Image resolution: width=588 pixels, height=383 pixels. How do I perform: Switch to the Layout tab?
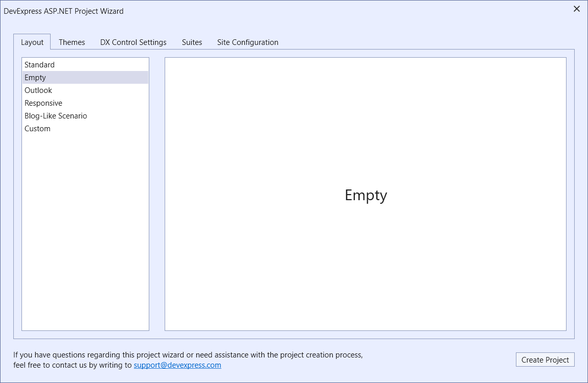point(32,42)
